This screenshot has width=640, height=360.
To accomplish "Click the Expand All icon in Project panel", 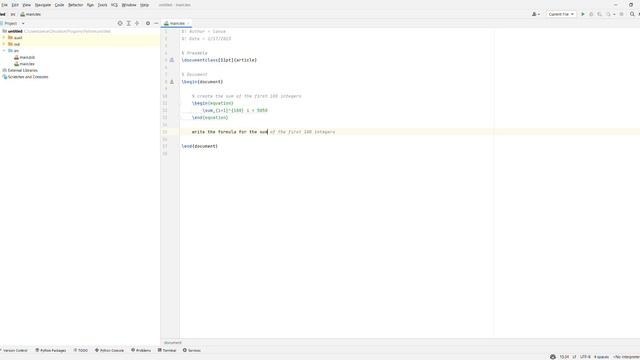I will pos(129,24).
